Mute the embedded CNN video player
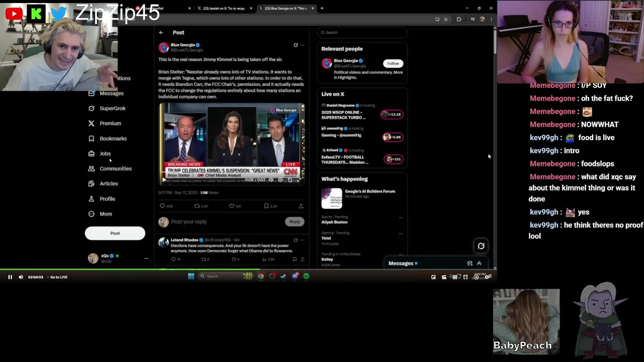This screenshot has width=644, height=362. click(271, 180)
